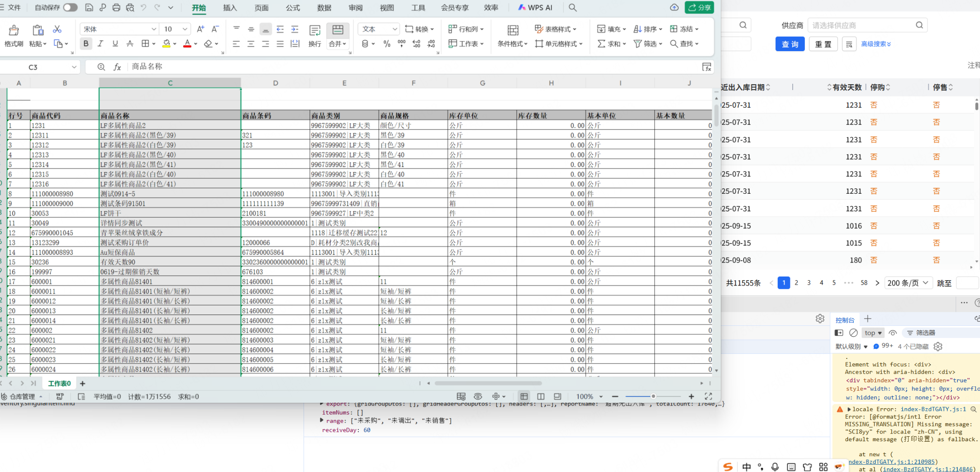Toggle Bold formatting button
Image resolution: width=980 pixels, height=472 pixels.
click(x=86, y=44)
